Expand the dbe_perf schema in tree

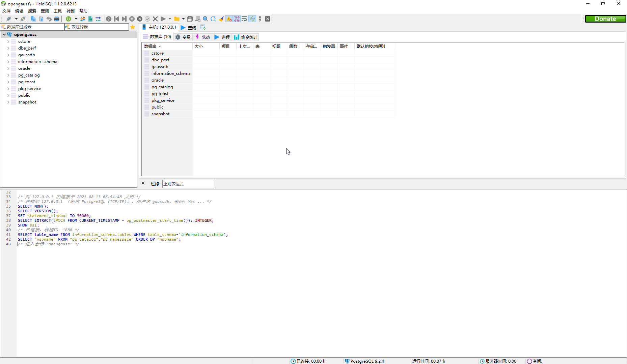[x=8, y=48]
